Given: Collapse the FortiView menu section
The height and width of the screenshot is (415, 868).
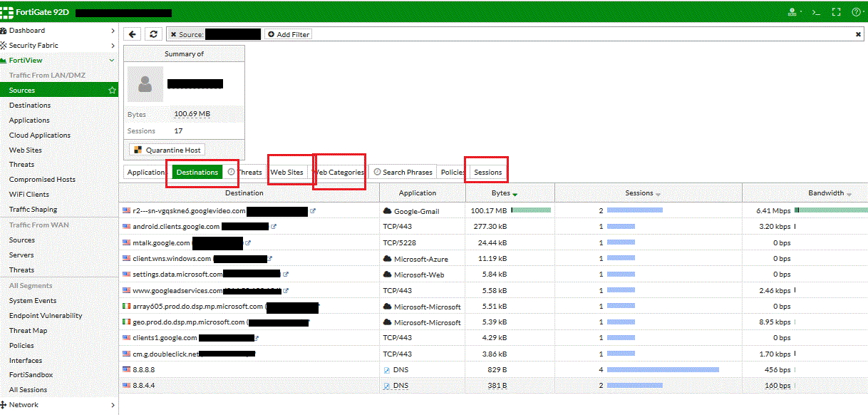Looking at the screenshot, I should coord(112,61).
